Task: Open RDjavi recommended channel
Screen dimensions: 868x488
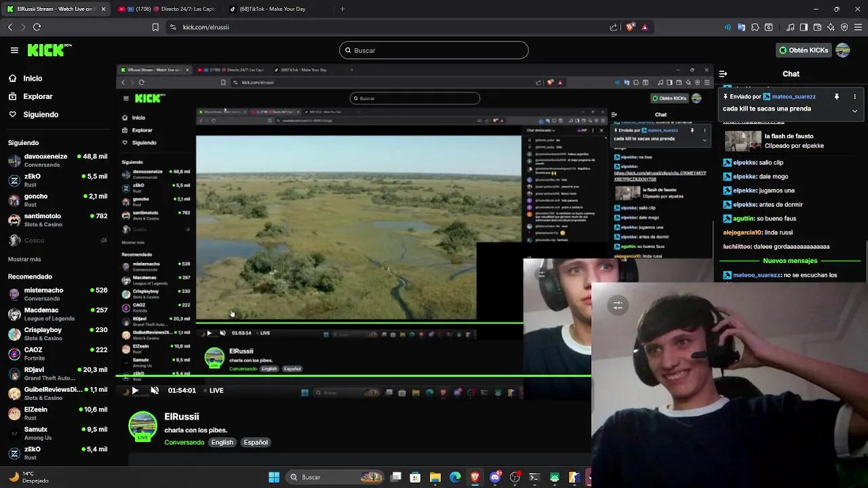Action: [x=58, y=374]
